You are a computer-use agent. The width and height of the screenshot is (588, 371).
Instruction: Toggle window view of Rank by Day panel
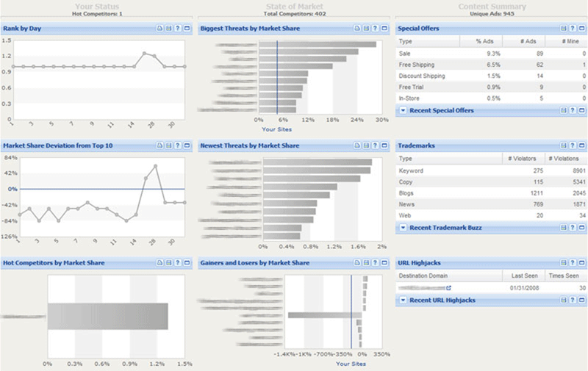click(x=187, y=29)
